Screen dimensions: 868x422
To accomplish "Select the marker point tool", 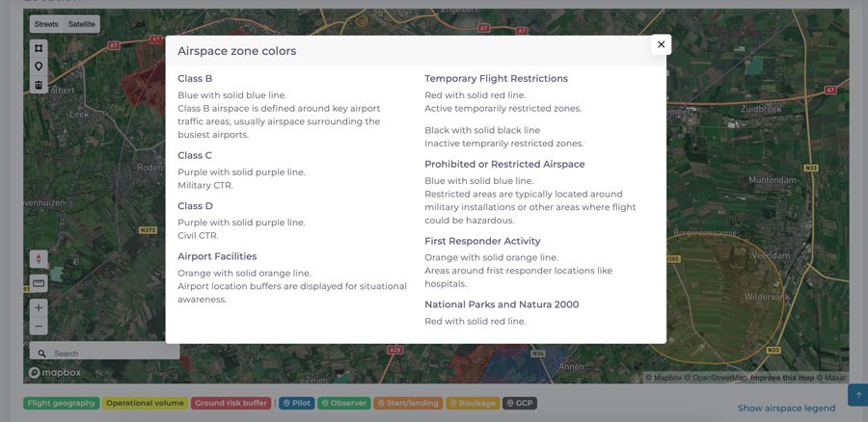I will (39, 66).
